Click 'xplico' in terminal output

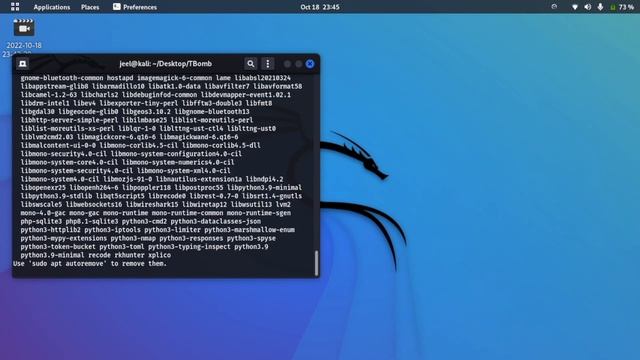[160, 255]
